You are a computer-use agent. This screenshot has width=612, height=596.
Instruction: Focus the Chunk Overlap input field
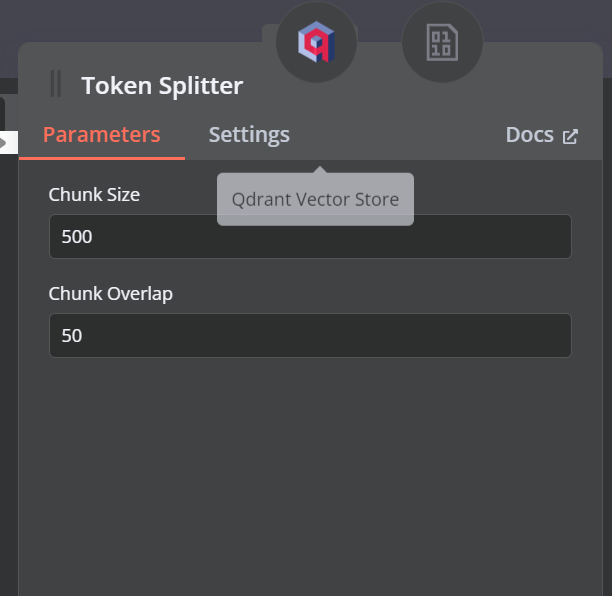tap(310, 335)
